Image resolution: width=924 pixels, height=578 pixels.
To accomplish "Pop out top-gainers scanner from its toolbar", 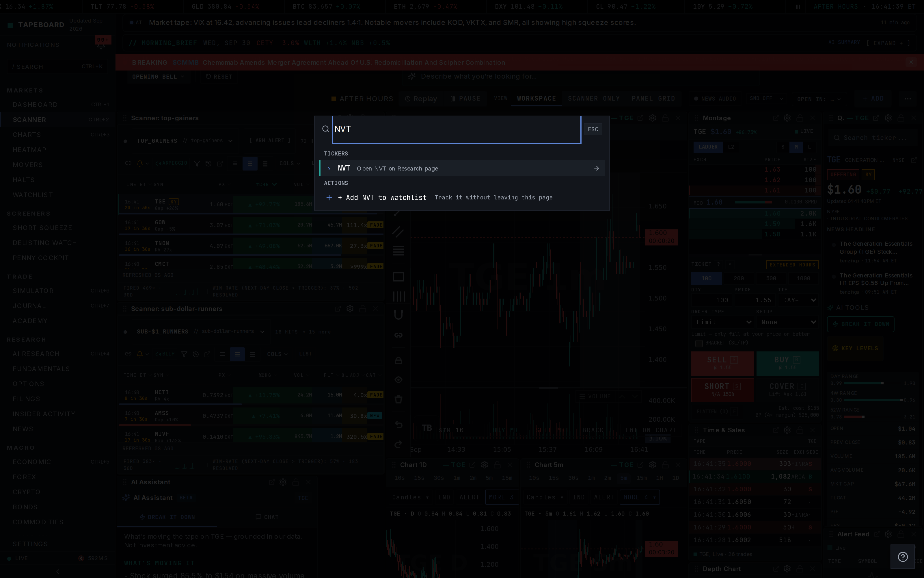I will (220, 164).
